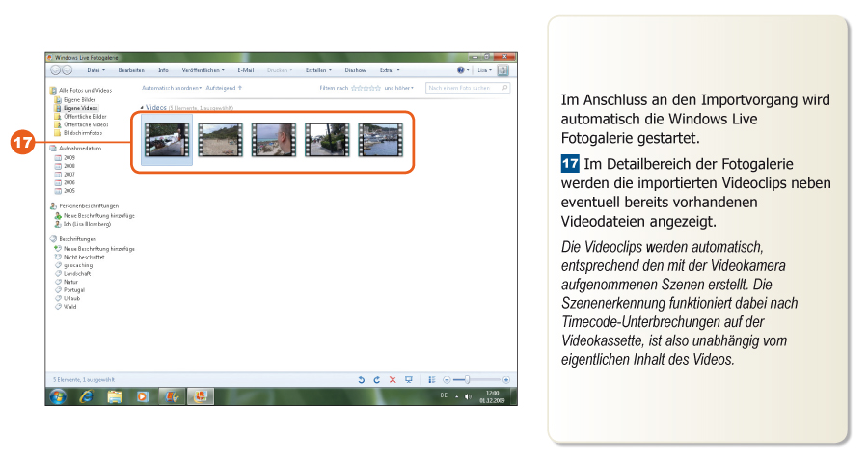Click the red delete X icon
The height and width of the screenshot is (463, 868).
[393, 380]
